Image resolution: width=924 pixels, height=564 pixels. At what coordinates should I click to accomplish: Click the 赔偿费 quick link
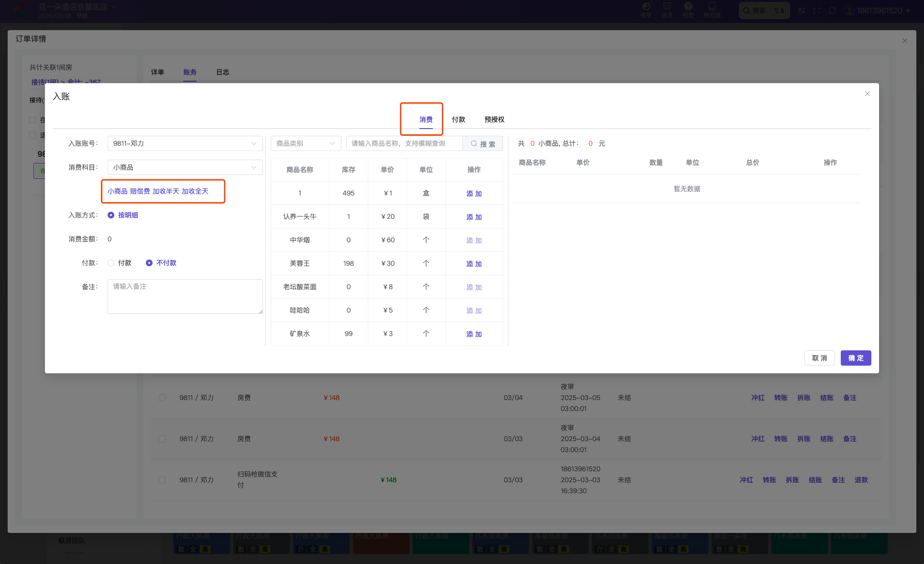[140, 191]
